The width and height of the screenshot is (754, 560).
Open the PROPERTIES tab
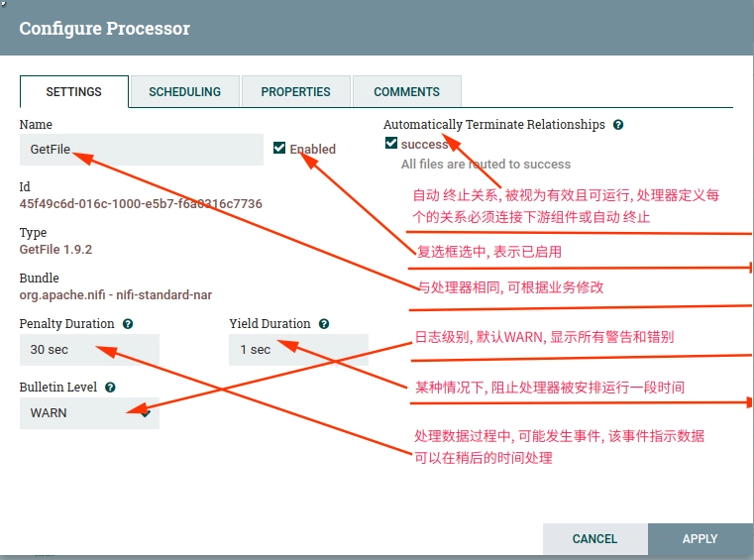coord(295,91)
